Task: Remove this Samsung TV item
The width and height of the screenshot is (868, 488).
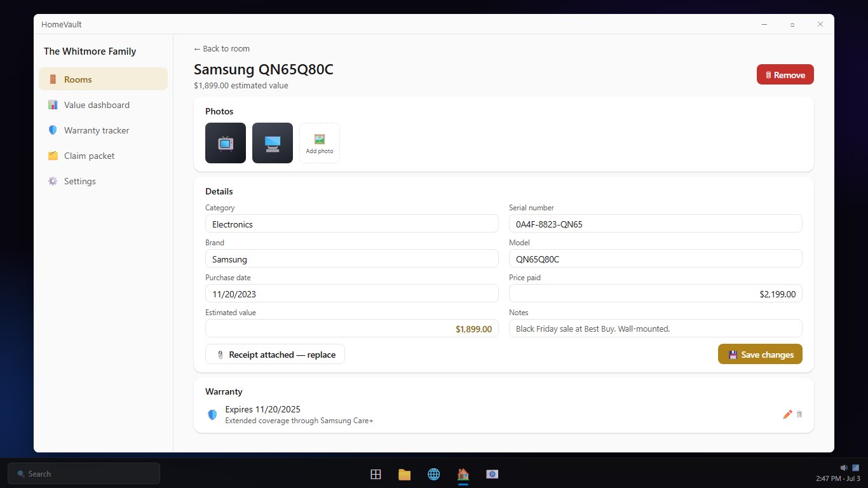Action: [785, 74]
